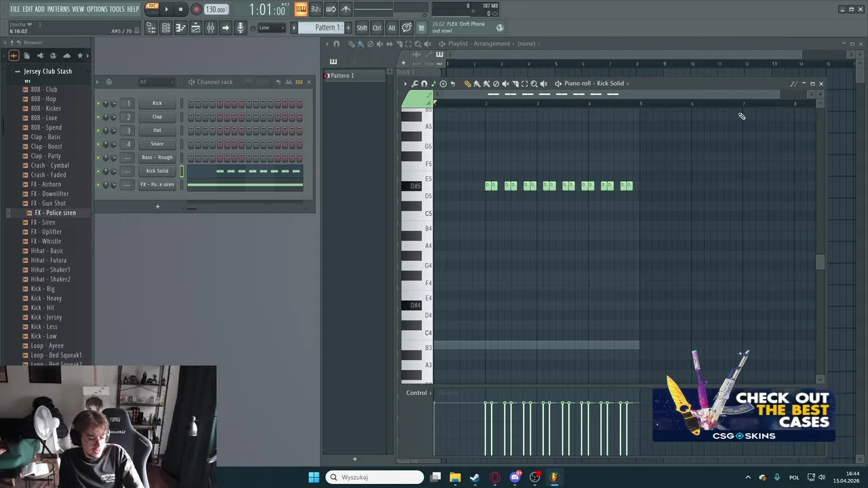The image size is (868, 488).
Task: Open the Piano roll from top toolbar
Action: click(x=180, y=28)
